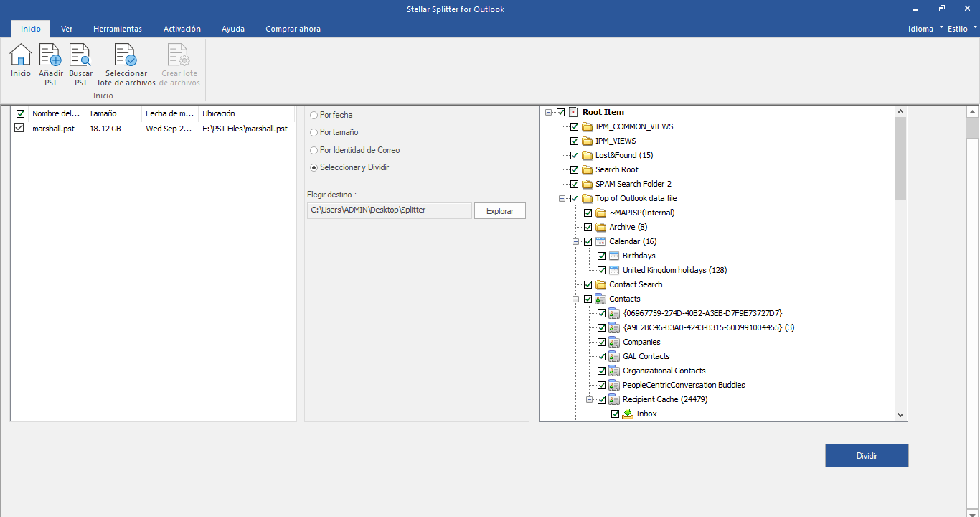This screenshot has height=517, width=980.
Task: Select the Lost&Found folder icon
Action: pyautogui.click(x=587, y=155)
